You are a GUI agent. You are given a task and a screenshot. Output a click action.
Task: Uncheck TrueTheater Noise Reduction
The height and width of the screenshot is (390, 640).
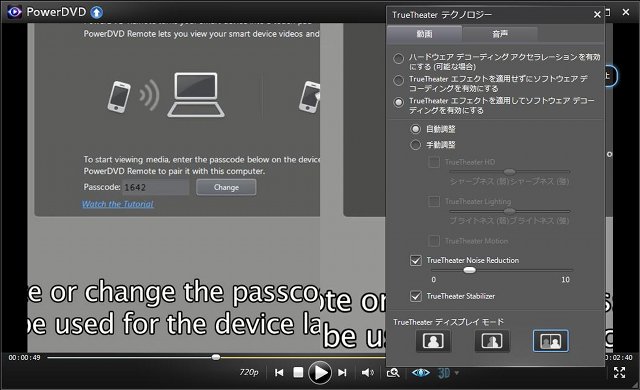(x=416, y=260)
